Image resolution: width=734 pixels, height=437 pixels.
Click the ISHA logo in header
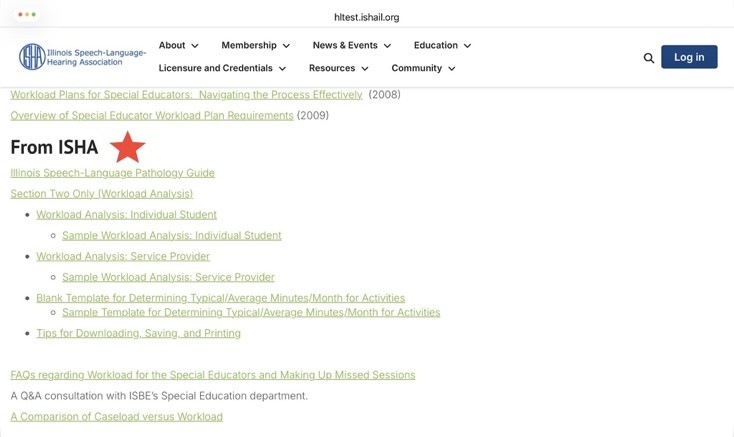tap(82, 57)
